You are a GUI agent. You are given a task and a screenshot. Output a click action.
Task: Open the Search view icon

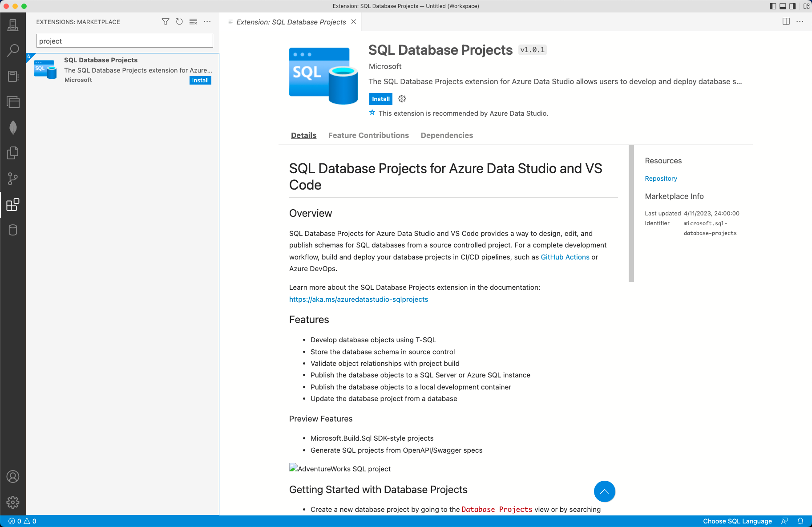(x=13, y=50)
